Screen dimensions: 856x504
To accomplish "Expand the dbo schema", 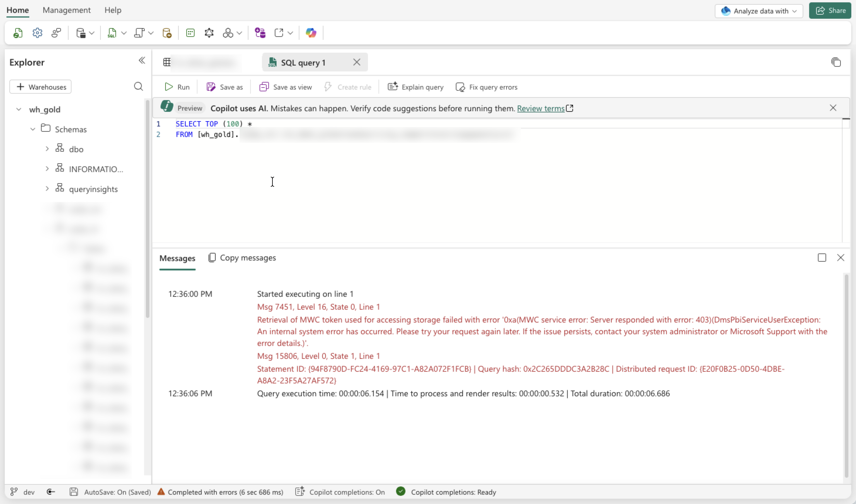I will [47, 149].
